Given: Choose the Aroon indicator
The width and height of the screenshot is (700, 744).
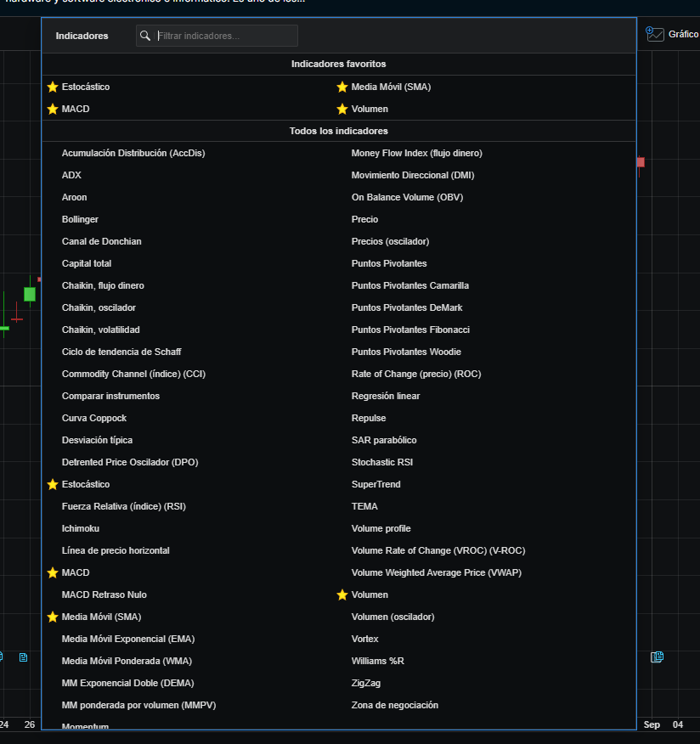Looking at the screenshot, I should tap(75, 197).
